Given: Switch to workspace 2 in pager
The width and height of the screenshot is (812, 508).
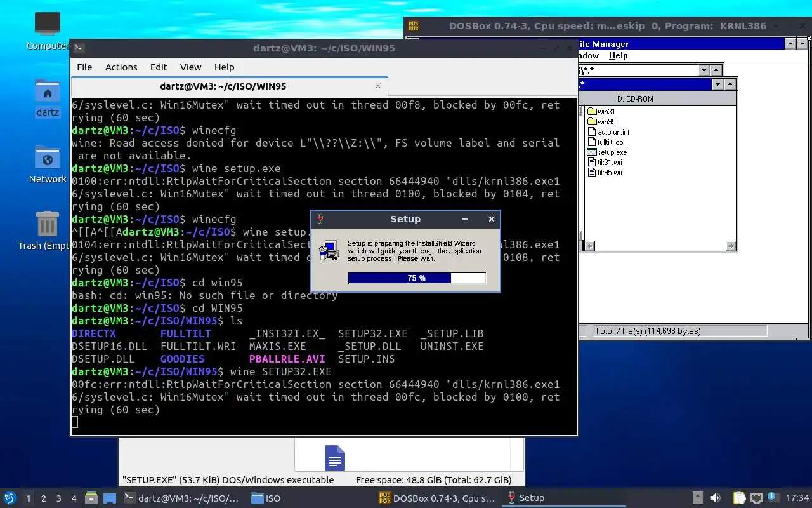Looking at the screenshot, I should [44, 498].
